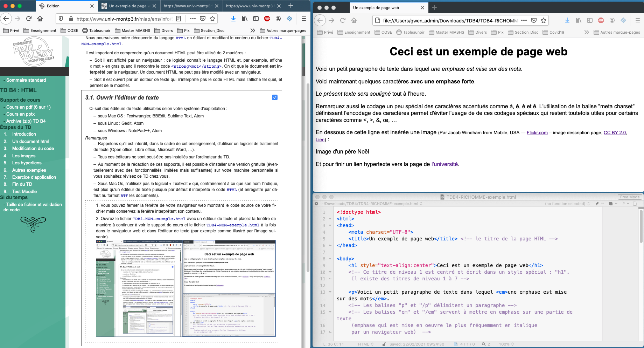Image resolution: width=644 pixels, height=348 pixels.
Task: Reload the page in the left Firefox window
Action: (29, 19)
